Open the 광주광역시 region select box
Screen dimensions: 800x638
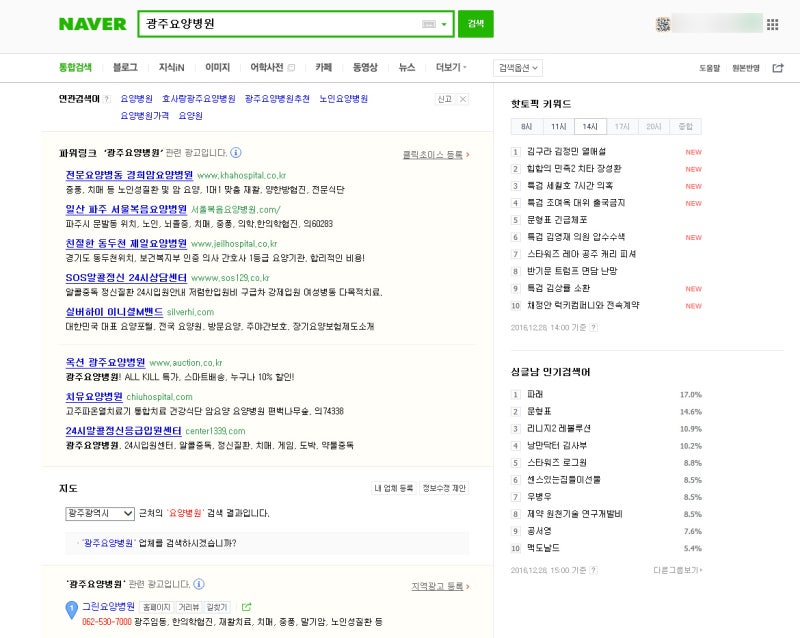click(100, 513)
